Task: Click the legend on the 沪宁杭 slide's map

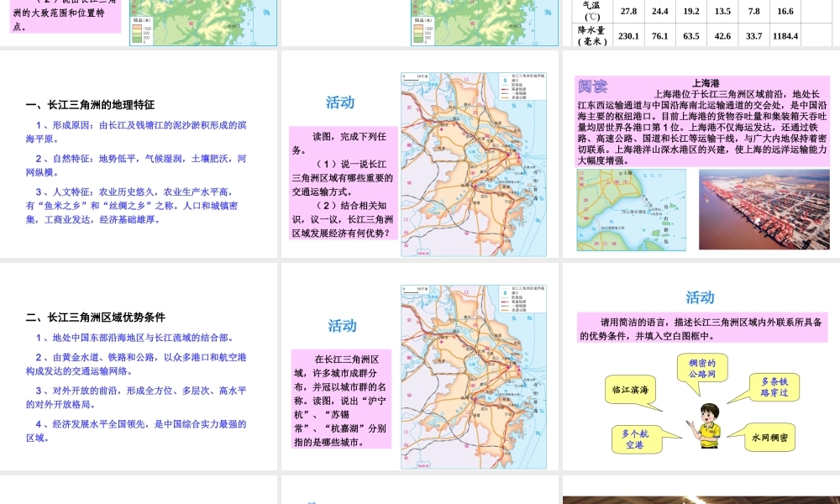Action: pos(522,299)
